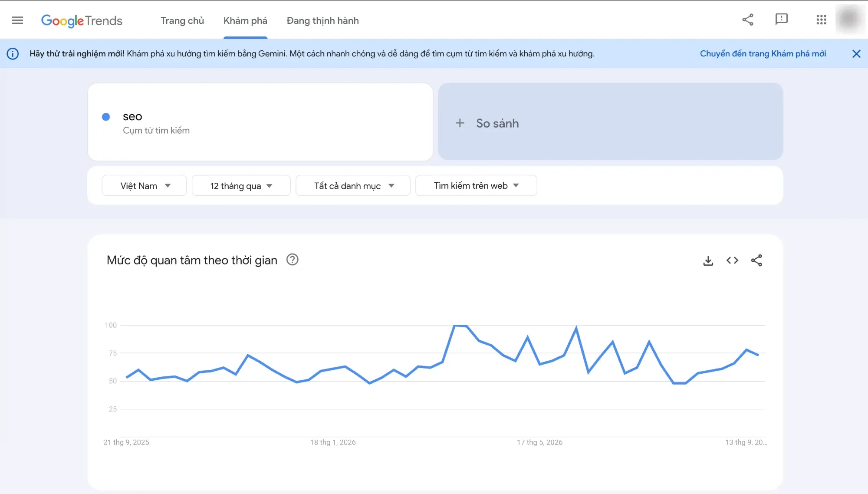Open help for Mức độ quan tâm
Viewport: 868px width, 494px height.
click(x=293, y=260)
